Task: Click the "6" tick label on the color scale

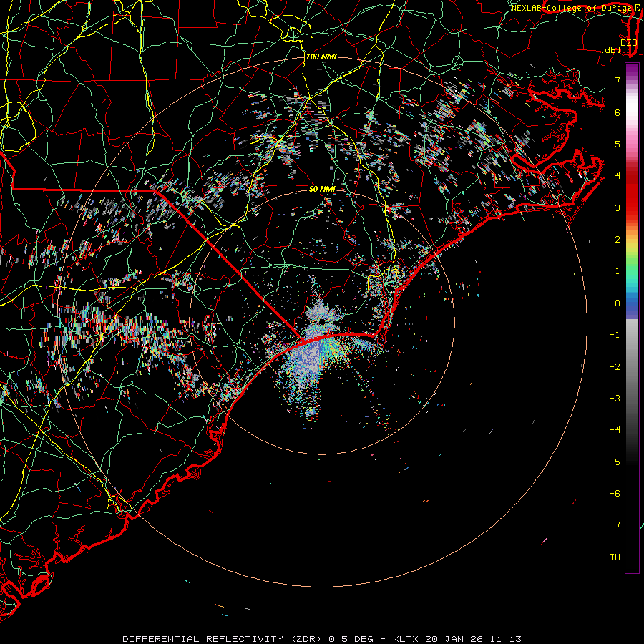Action: click(x=618, y=112)
